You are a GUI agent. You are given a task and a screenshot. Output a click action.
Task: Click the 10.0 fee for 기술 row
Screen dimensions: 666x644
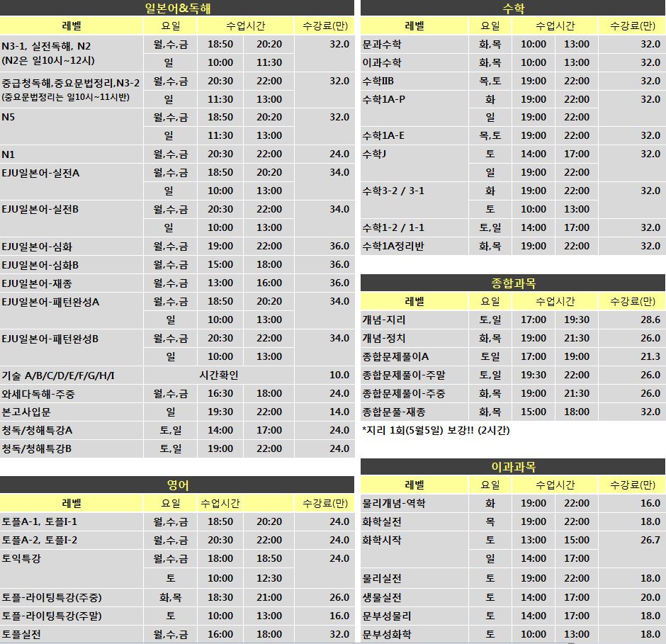click(339, 375)
